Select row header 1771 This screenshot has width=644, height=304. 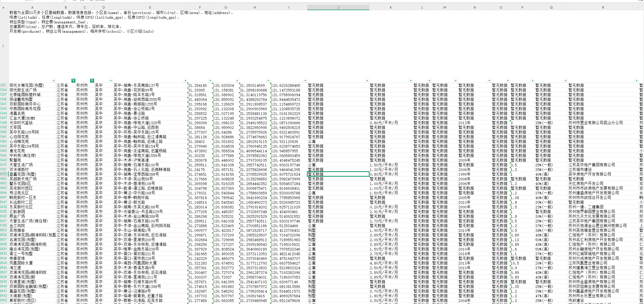coord(4,174)
